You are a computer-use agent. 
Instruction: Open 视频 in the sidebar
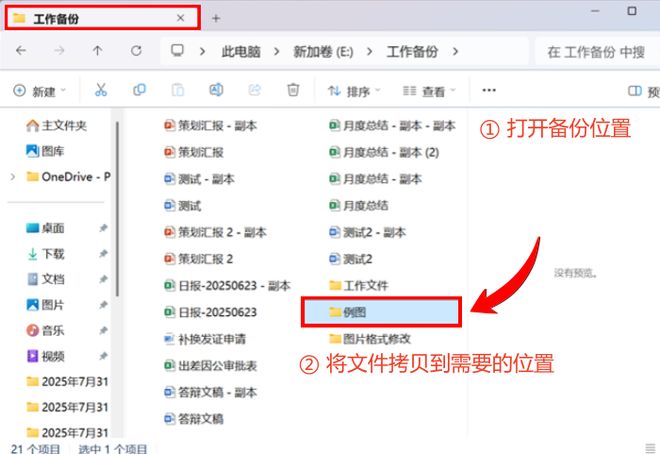(x=45, y=356)
